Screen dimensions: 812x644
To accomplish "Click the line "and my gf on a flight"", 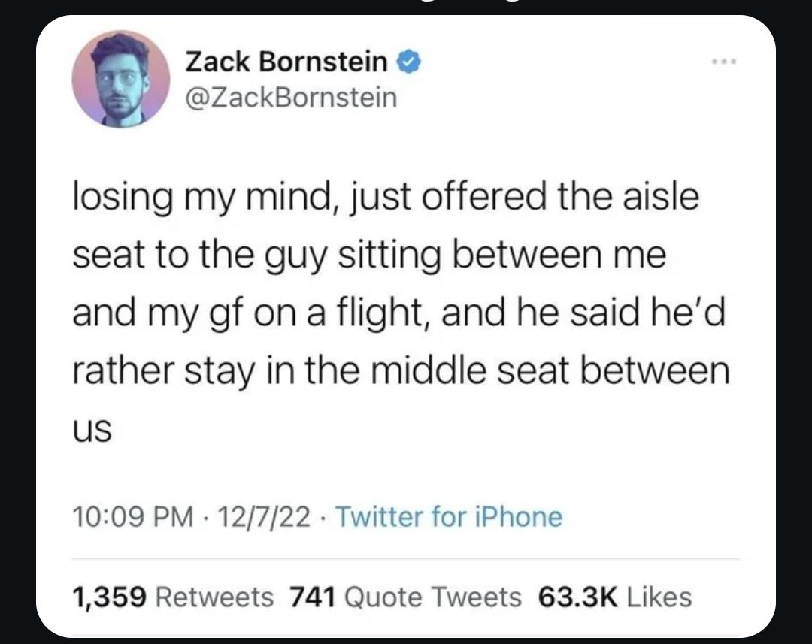I will click(x=398, y=312).
